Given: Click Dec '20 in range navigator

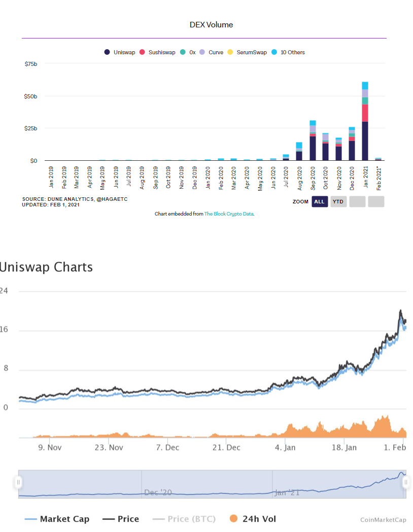Looking at the screenshot, I should [157, 492].
